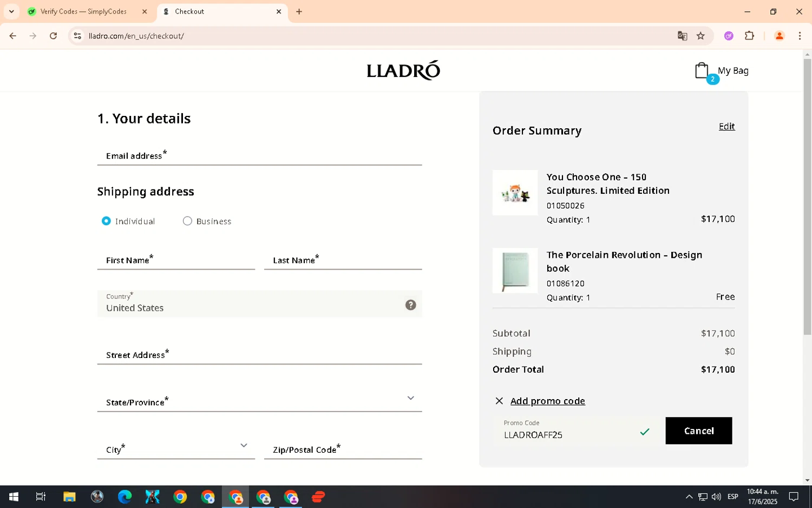Switch to the Checkout tab
The height and width of the screenshot is (508, 812).
pos(222,11)
